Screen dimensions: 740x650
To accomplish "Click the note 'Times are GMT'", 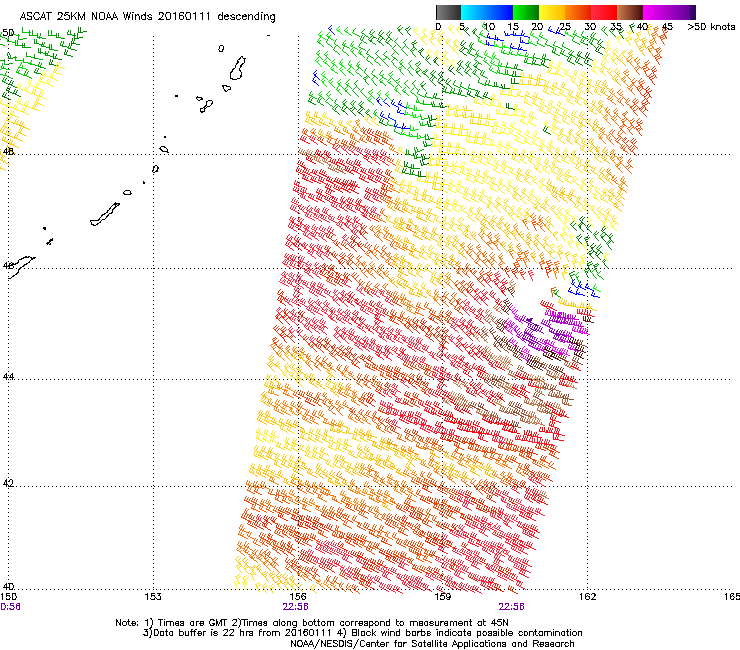I will [x=192, y=623].
